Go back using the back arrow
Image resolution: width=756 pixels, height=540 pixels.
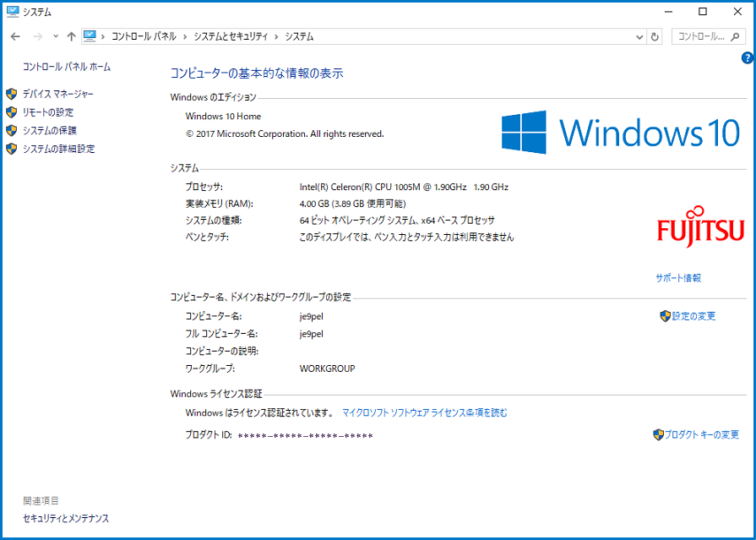click(15, 36)
